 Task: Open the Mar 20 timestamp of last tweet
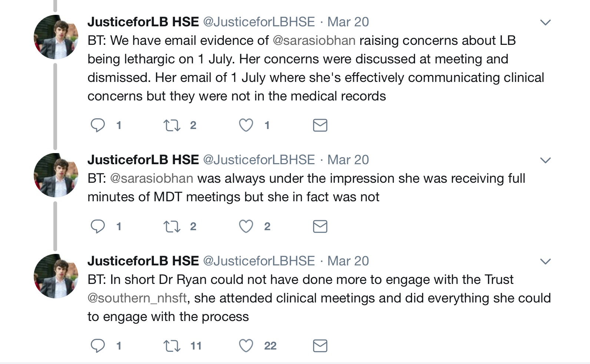click(348, 261)
